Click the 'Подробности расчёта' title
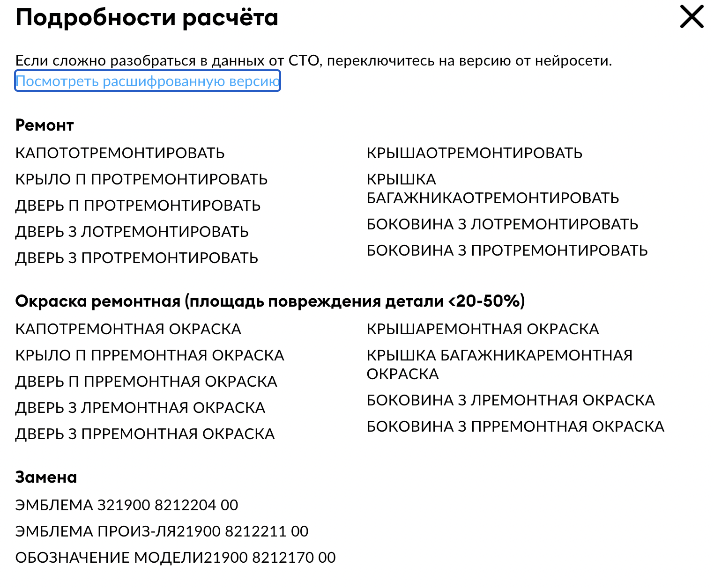Viewport: 714px width, 588px height. tap(147, 18)
